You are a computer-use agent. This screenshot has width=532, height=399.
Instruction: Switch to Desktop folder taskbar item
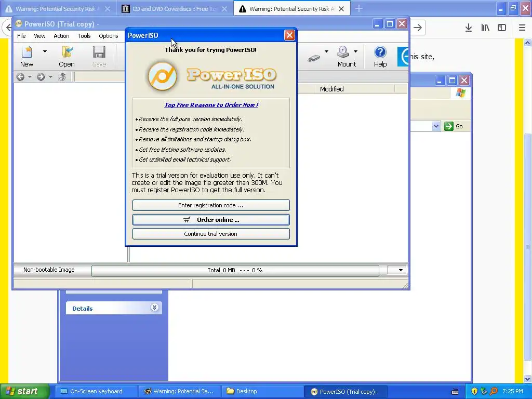coord(262,391)
